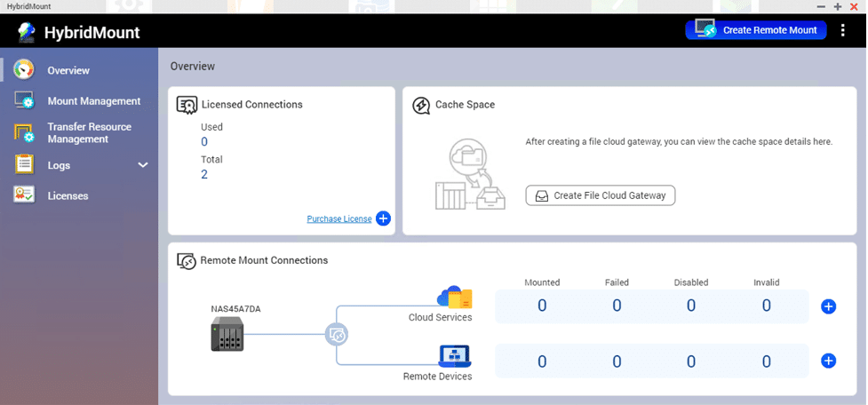Viewport: 868px width, 405px height.
Task: Click the Cloud Services Mounted count
Action: click(x=542, y=306)
